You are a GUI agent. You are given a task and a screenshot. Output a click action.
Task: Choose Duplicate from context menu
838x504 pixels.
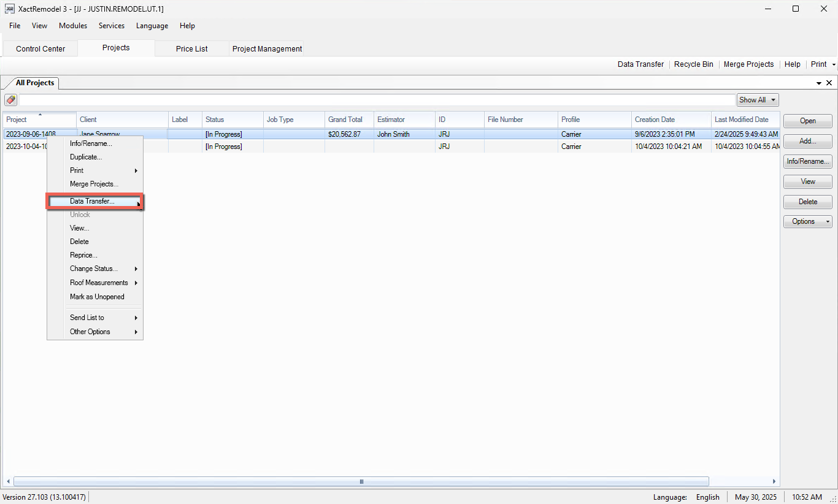pyautogui.click(x=95, y=157)
